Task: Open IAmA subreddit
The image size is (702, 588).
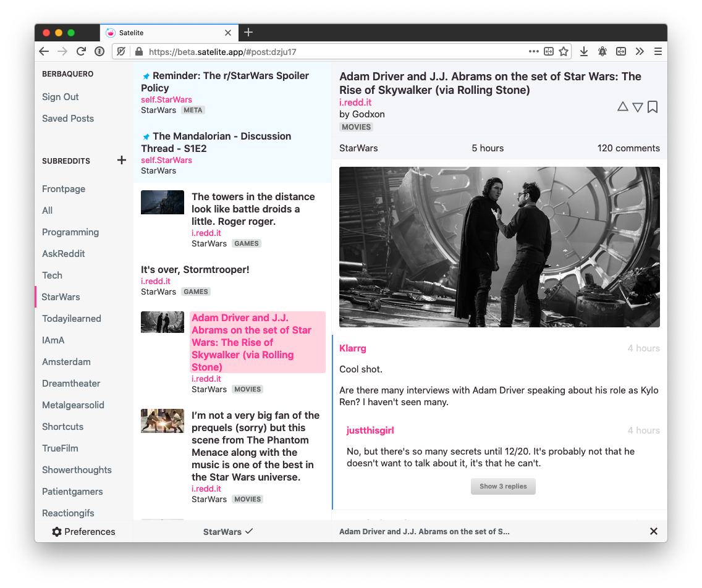Action: [53, 340]
